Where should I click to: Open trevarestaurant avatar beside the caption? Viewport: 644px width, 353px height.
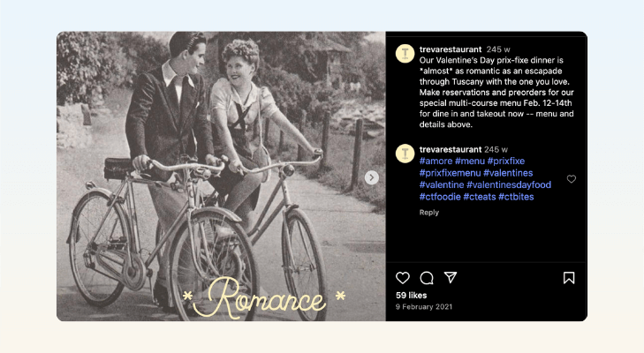405,53
